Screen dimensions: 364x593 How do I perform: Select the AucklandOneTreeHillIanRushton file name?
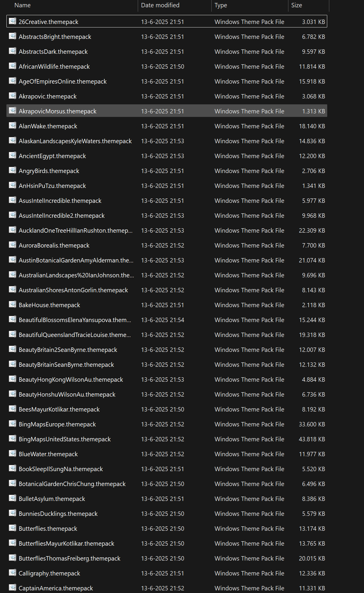pos(76,231)
